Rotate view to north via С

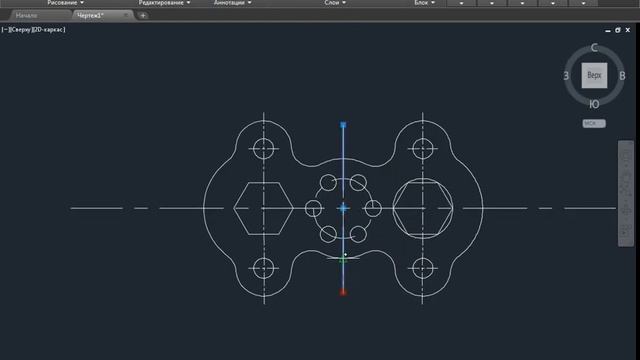594,48
